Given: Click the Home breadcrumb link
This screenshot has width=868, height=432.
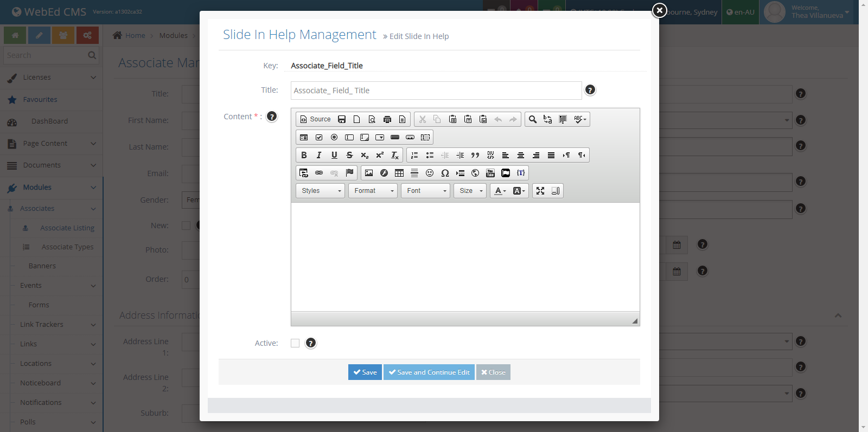Looking at the screenshot, I should coord(135,36).
